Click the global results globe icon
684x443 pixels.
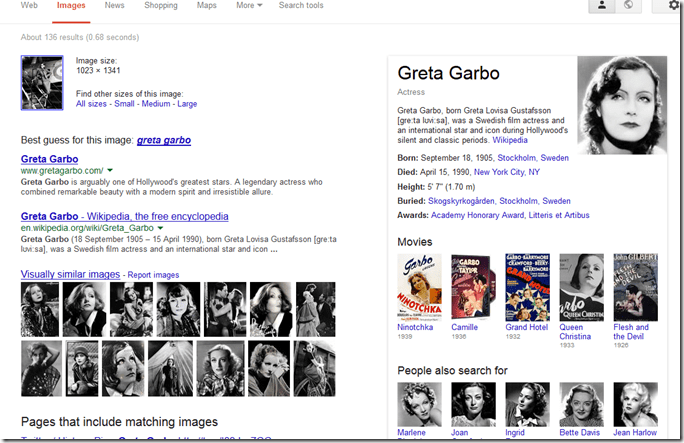tap(628, 6)
